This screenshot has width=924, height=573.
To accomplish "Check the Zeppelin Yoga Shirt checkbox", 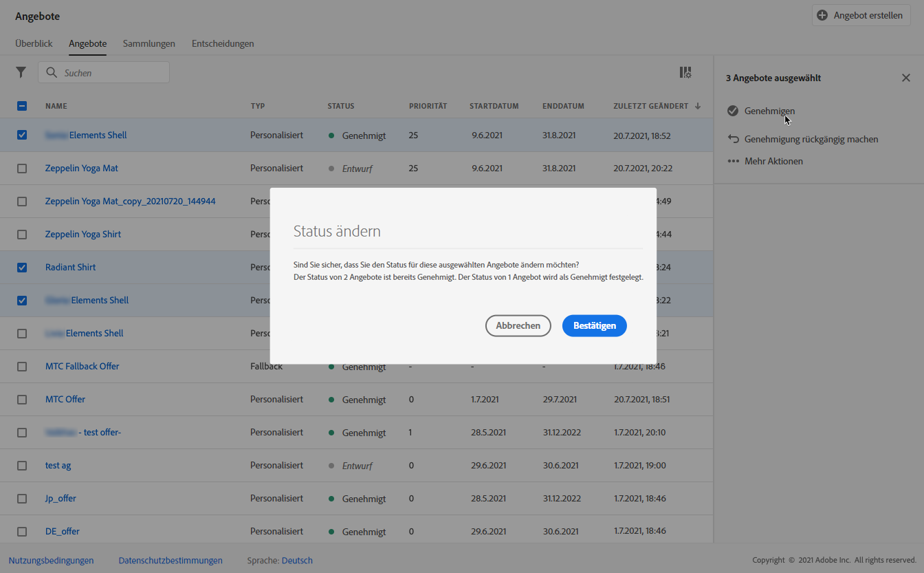I will tap(22, 235).
